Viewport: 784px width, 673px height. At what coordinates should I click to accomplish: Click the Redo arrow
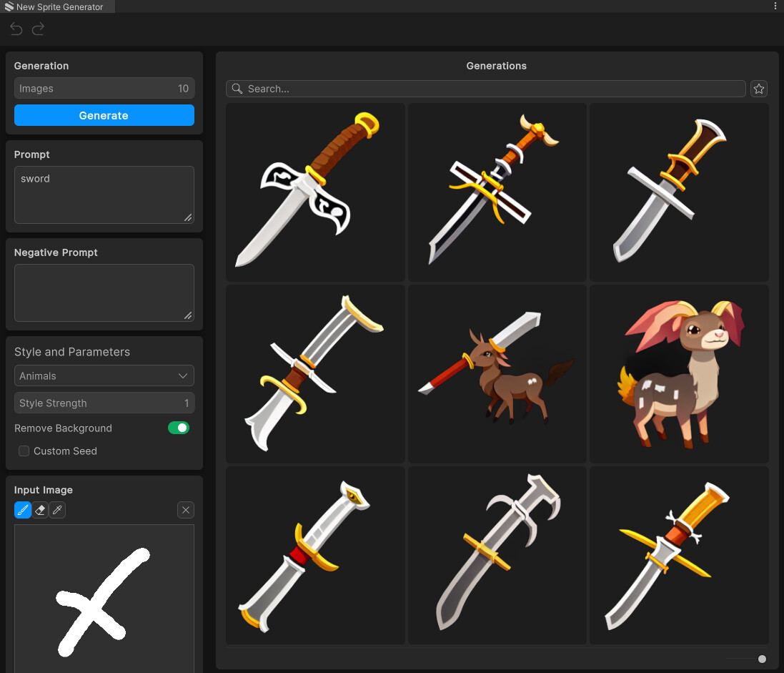(x=37, y=29)
